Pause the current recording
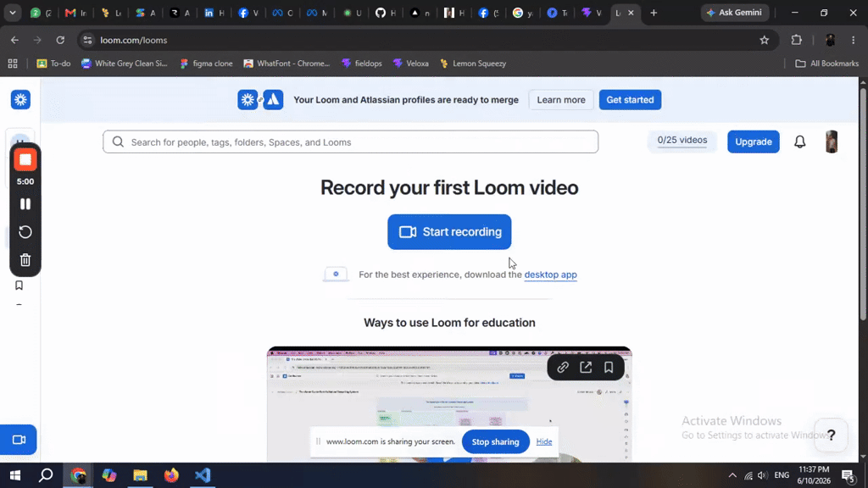868x488 pixels. pos(25,204)
